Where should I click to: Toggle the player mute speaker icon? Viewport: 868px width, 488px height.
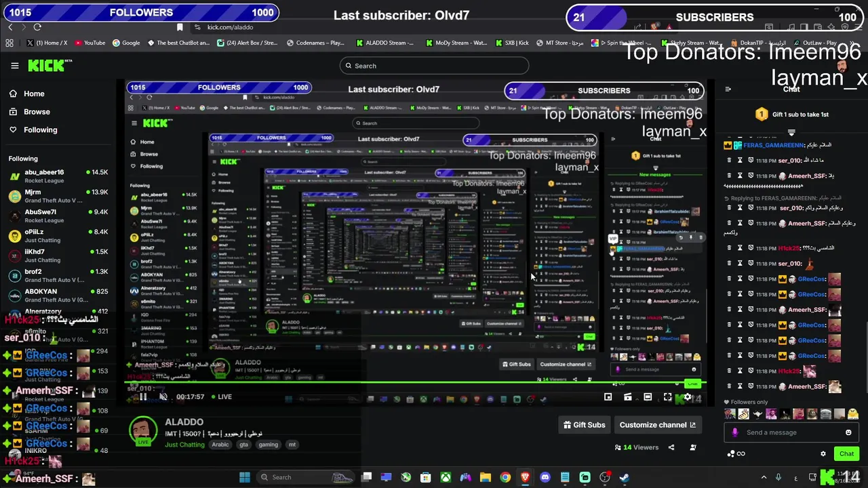pos(163,397)
